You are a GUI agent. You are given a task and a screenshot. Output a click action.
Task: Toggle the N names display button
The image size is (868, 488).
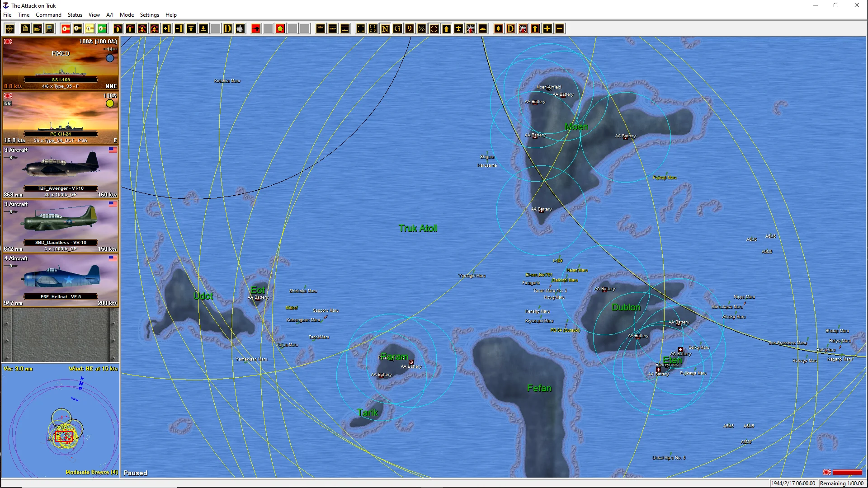(x=385, y=29)
